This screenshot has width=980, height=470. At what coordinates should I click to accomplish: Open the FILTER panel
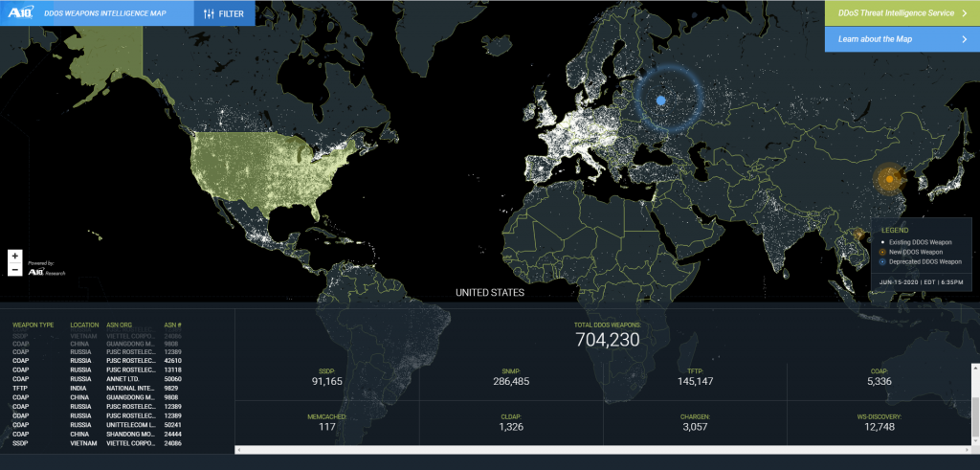(x=224, y=13)
